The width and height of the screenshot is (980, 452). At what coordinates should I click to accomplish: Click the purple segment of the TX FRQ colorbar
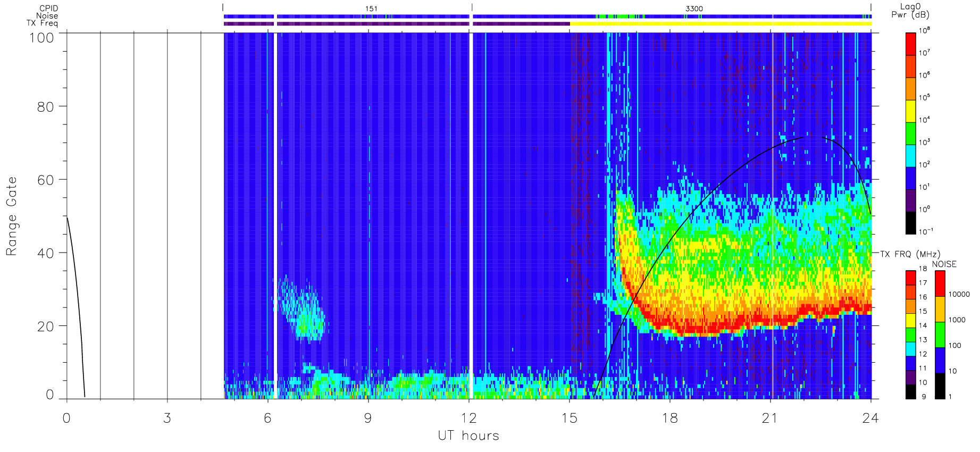(x=910, y=377)
